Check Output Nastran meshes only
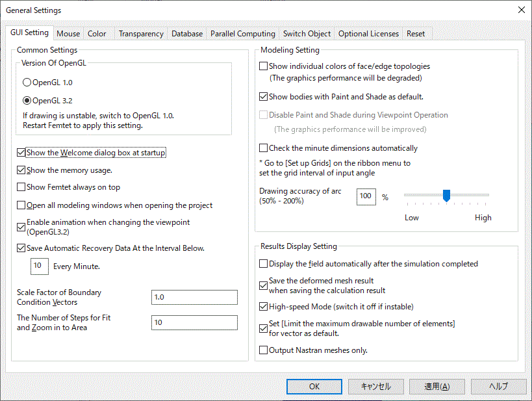Viewport: 532px width, 401px height. (264, 350)
